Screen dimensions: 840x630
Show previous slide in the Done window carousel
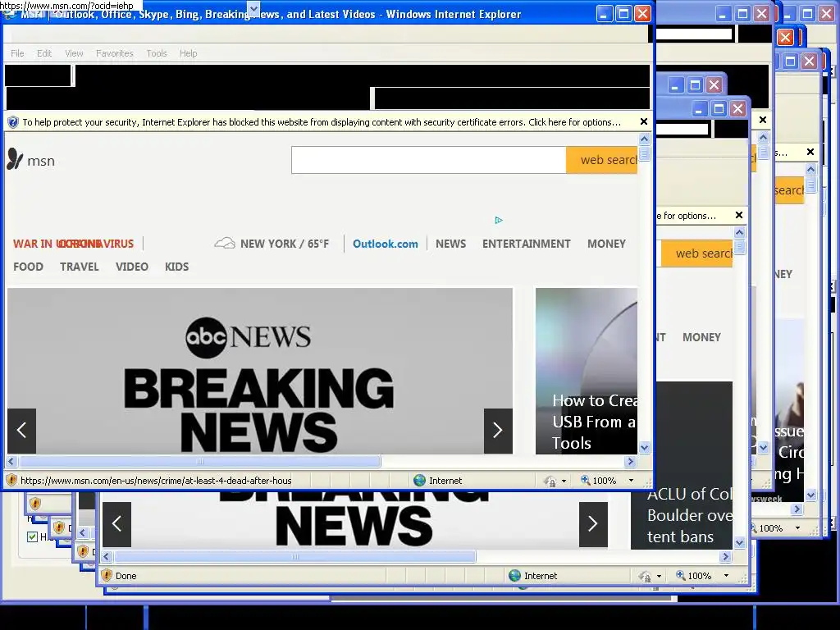[116, 524]
